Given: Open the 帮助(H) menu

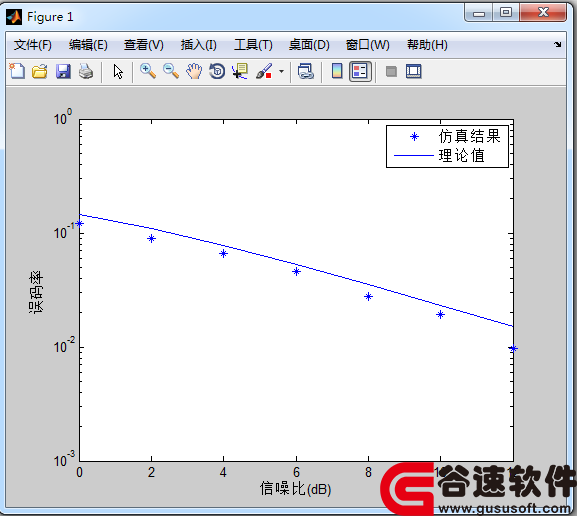Looking at the screenshot, I should (427, 45).
